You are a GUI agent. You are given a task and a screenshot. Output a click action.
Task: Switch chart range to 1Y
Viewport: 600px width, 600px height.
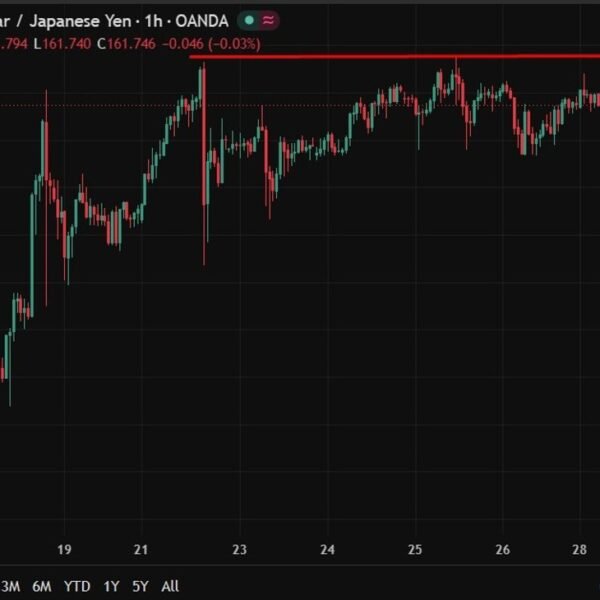(x=111, y=586)
